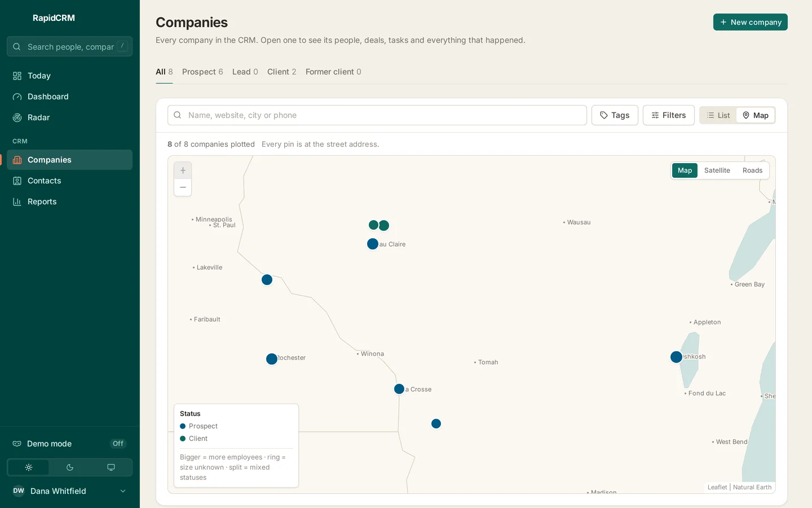Go to Radar in the sidebar
Screen dimensions: 812x508
tap(69, 117)
